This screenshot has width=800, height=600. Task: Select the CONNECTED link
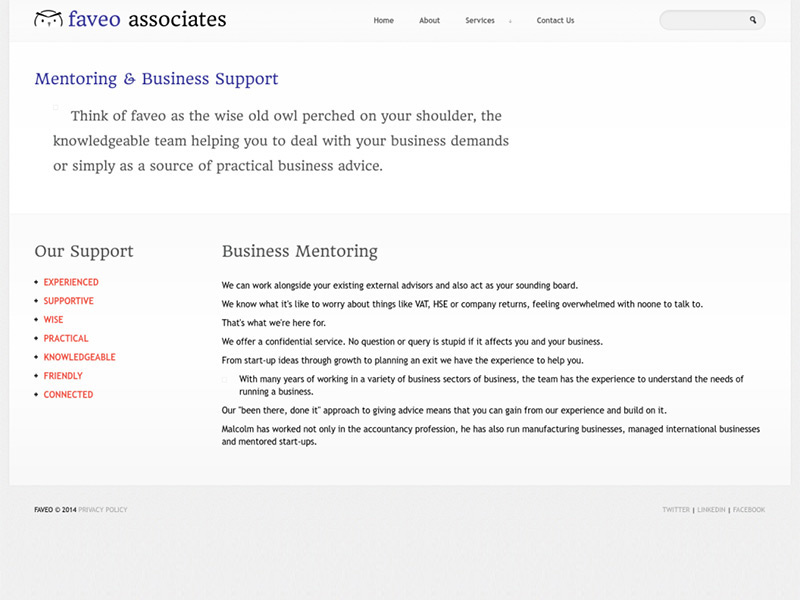[68, 394]
